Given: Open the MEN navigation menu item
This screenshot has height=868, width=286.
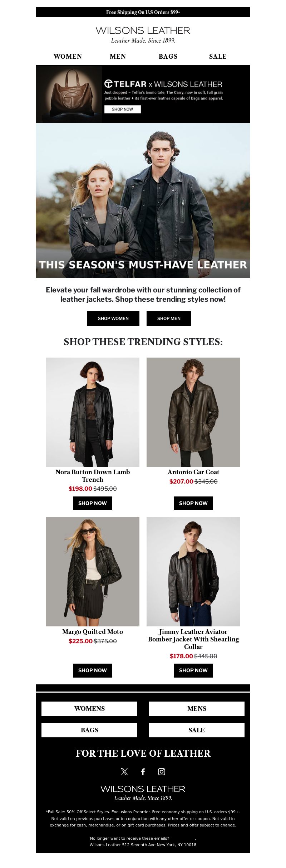Looking at the screenshot, I should 118,57.
